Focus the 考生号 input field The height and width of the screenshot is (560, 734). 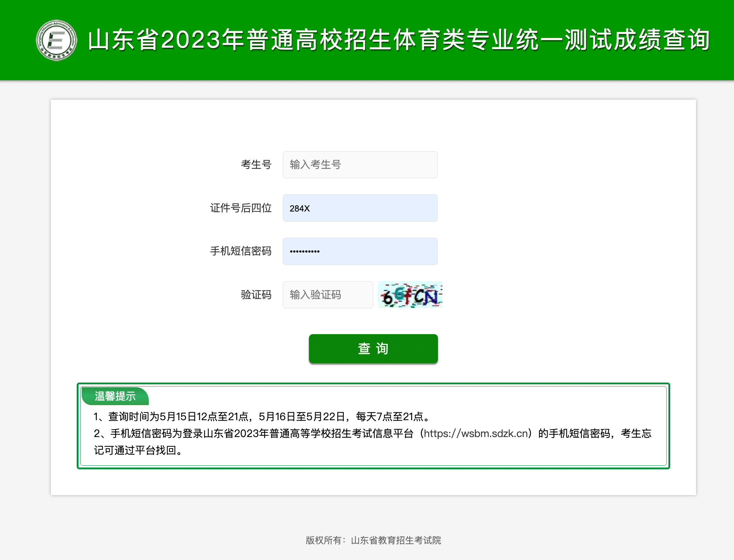[x=360, y=165]
